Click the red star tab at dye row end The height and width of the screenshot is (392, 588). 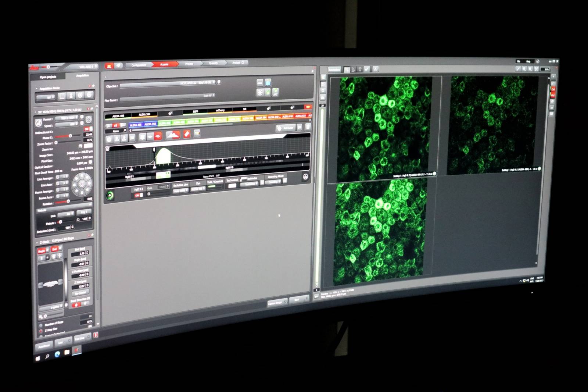click(308, 107)
